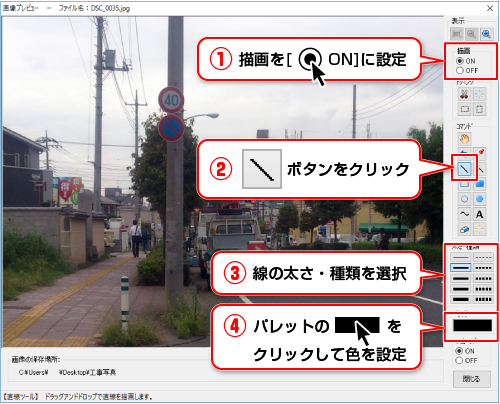500x404 pixels.
Task: Click the 閉じる (close) button
Action: pos(471,379)
